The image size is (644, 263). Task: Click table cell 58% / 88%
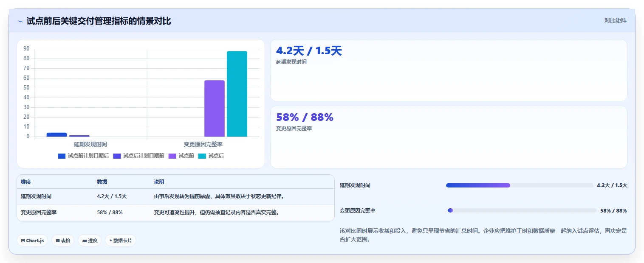pos(110,213)
